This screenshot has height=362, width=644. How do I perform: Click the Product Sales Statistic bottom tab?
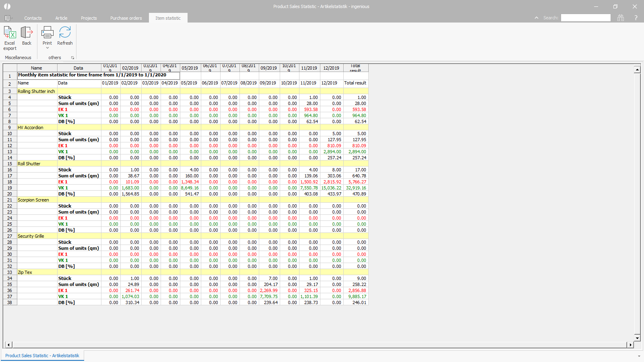point(42,356)
